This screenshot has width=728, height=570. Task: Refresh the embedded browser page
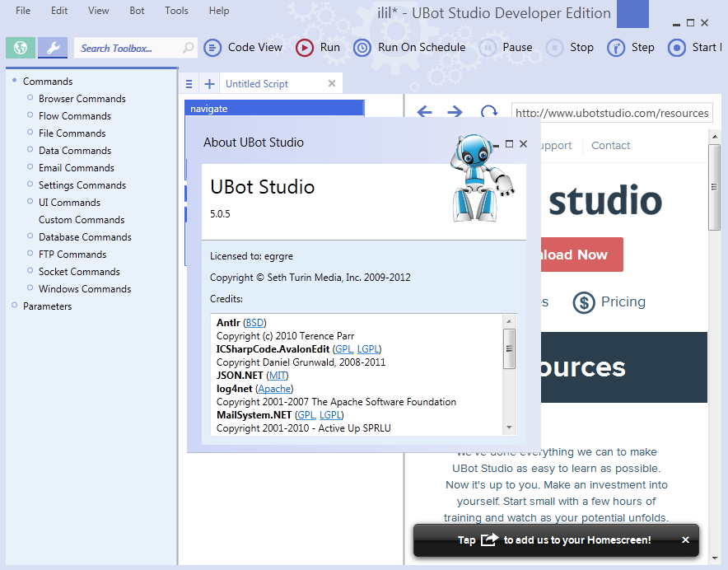[x=488, y=112]
